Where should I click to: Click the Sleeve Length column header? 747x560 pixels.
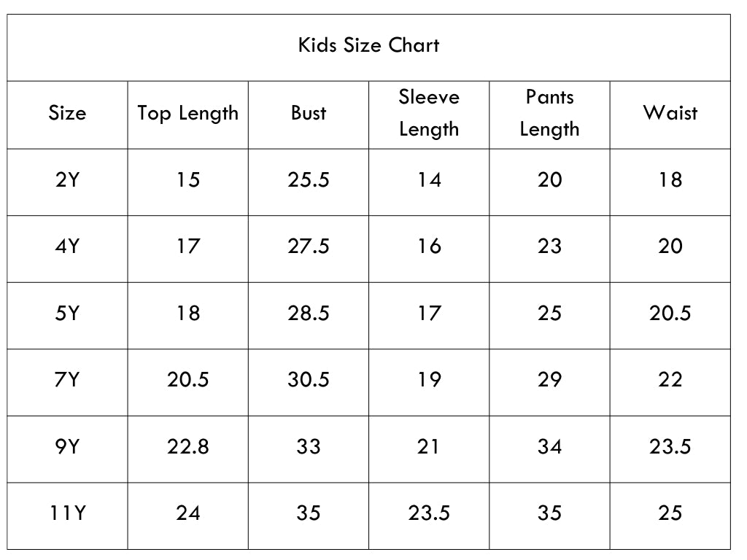(429, 113)
